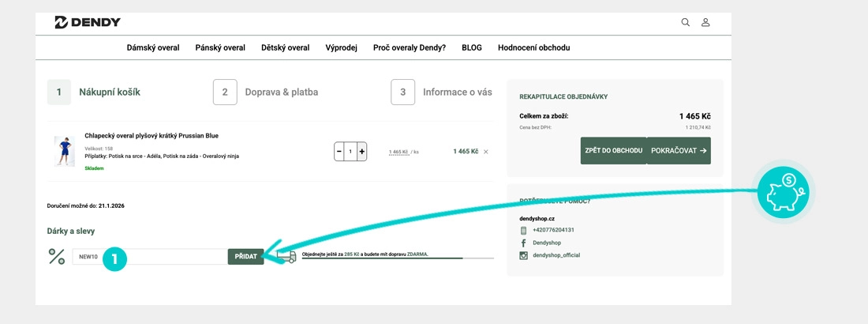This screenshot has height=324, width=868.
Task: Open the Pánský overal menu
Action: coord(220,47)
